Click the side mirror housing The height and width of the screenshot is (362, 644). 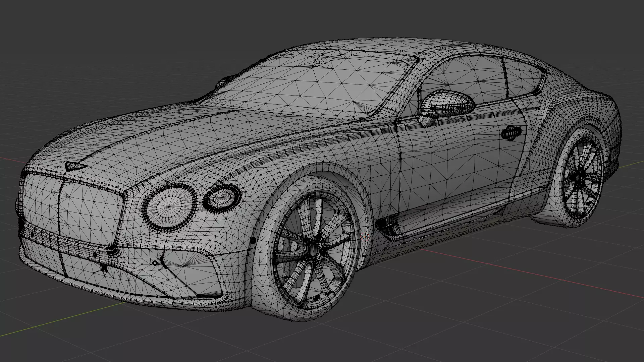[x=447, y=103]
